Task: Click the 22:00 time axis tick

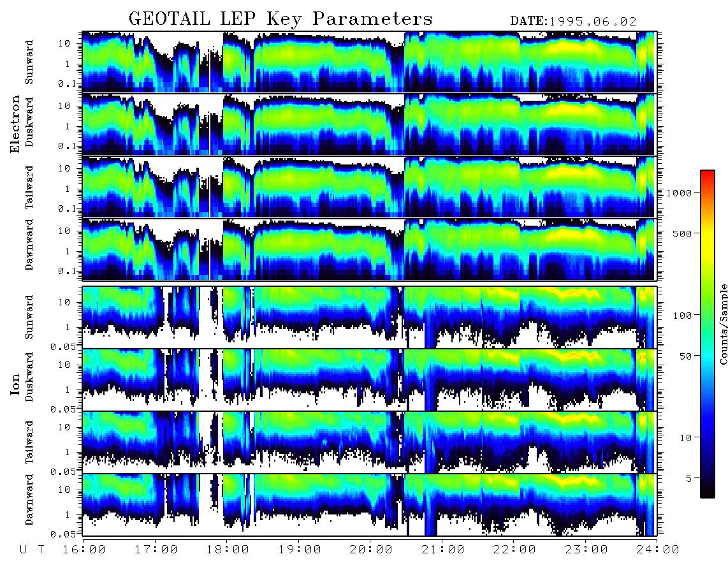Action: point(514,550)
